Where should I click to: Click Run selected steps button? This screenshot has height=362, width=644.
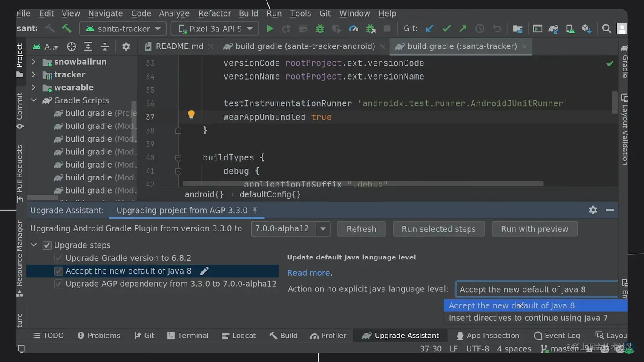tap(438, 229)
